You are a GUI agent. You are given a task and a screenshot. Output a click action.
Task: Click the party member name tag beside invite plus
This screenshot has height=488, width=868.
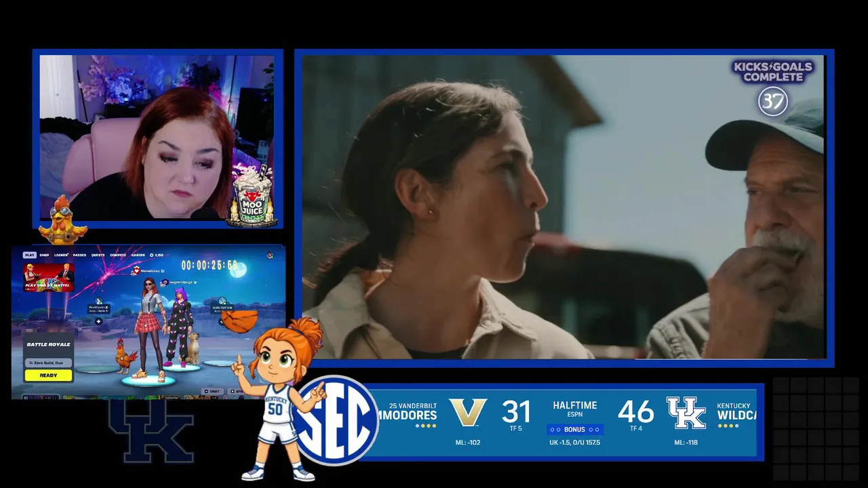(x=99, y=309)
